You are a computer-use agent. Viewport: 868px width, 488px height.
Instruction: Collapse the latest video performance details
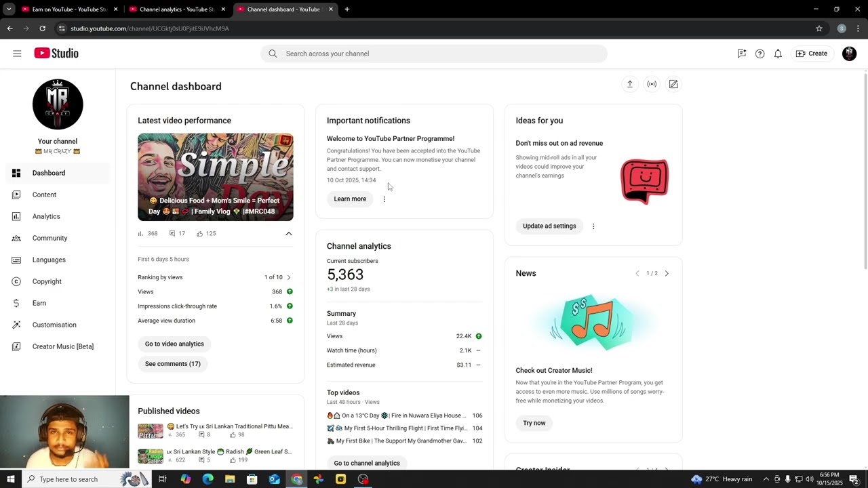coord(288,234)
